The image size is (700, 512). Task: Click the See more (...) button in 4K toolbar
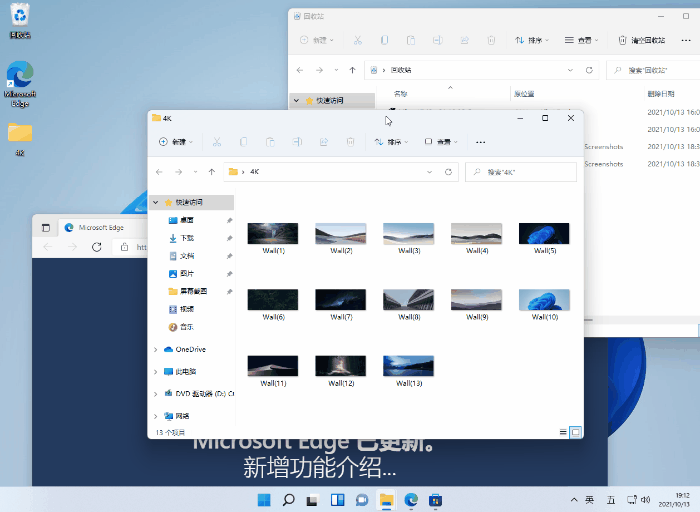tap(480, 142)
